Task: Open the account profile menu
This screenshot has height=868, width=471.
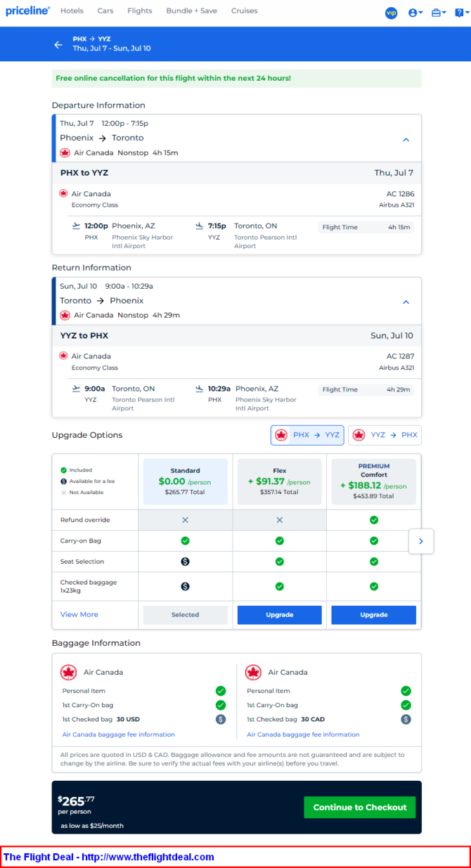Action: (x=415, y=13)
